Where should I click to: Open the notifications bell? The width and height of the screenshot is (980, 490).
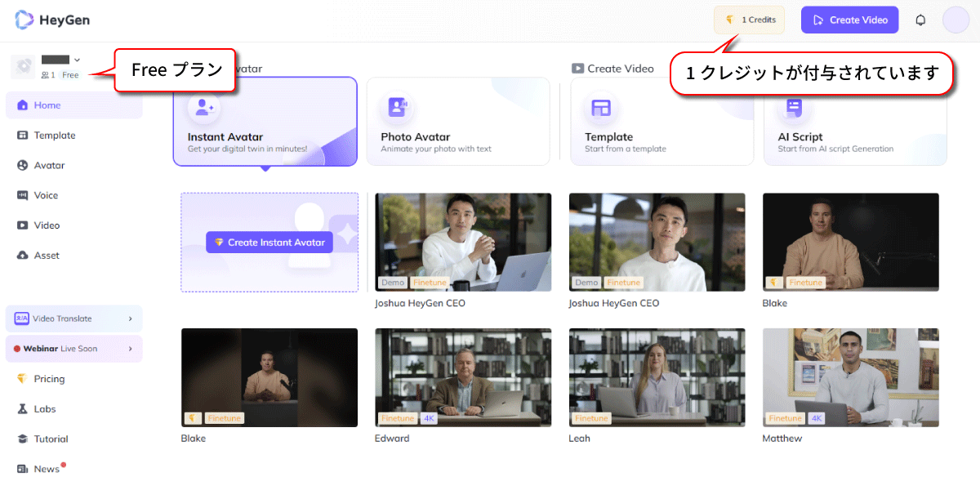pos(920,20)
